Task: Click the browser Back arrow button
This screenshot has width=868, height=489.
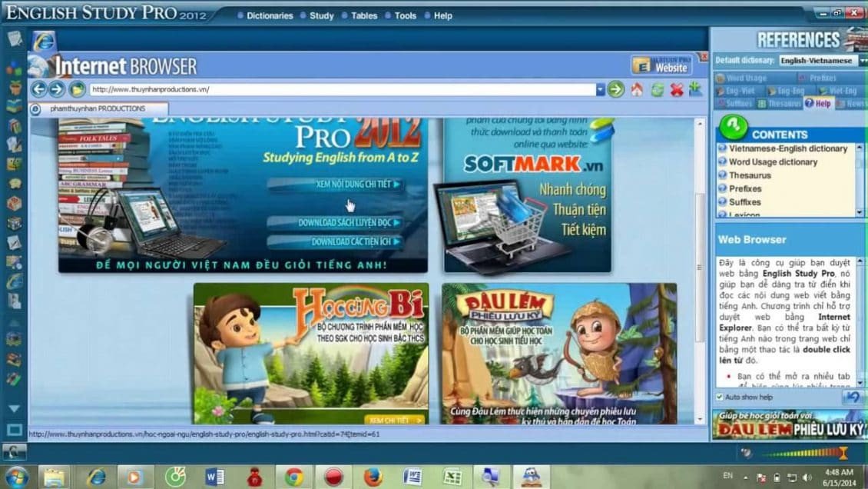Action: (38, 89)
